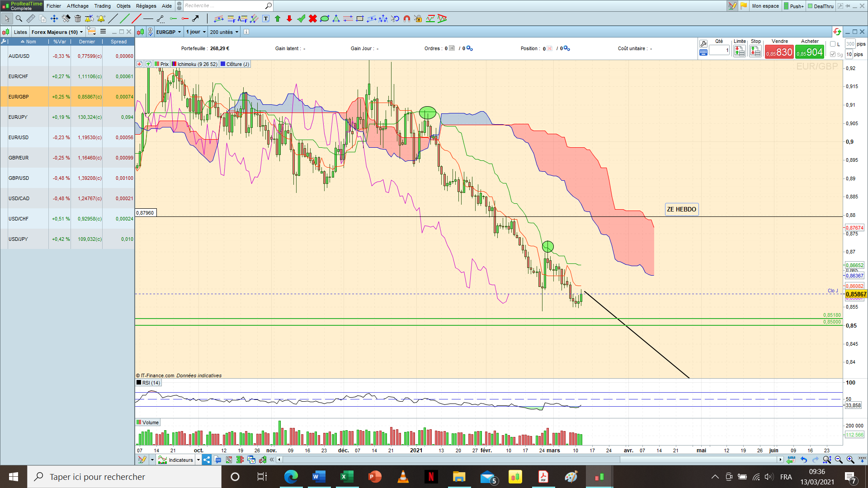This screenshot has width=868, height=488.
Task: Open the Objets menu
Action: click(123, 6)
